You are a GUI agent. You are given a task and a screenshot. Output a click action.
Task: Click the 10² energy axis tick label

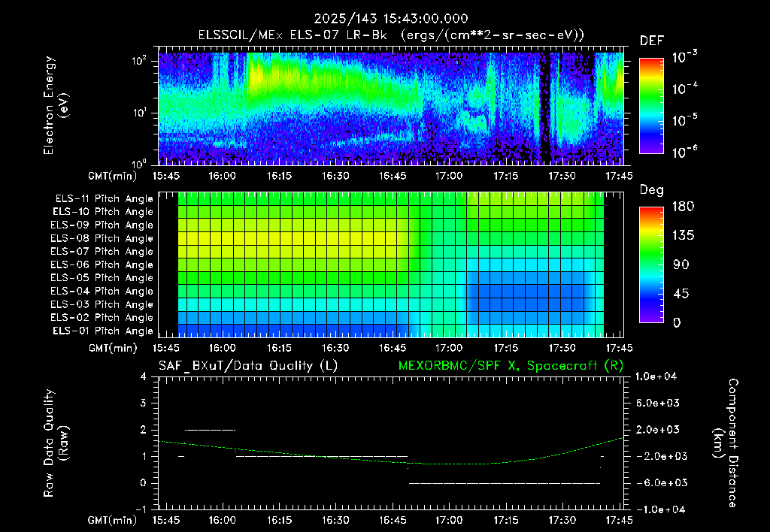pyautogui.click(x=139, y=61)
